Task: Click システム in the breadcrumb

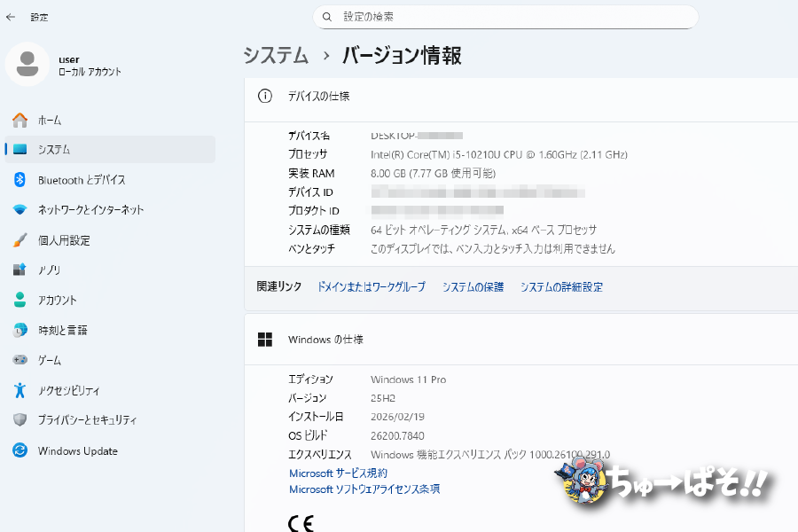Action: coord(276,55)
